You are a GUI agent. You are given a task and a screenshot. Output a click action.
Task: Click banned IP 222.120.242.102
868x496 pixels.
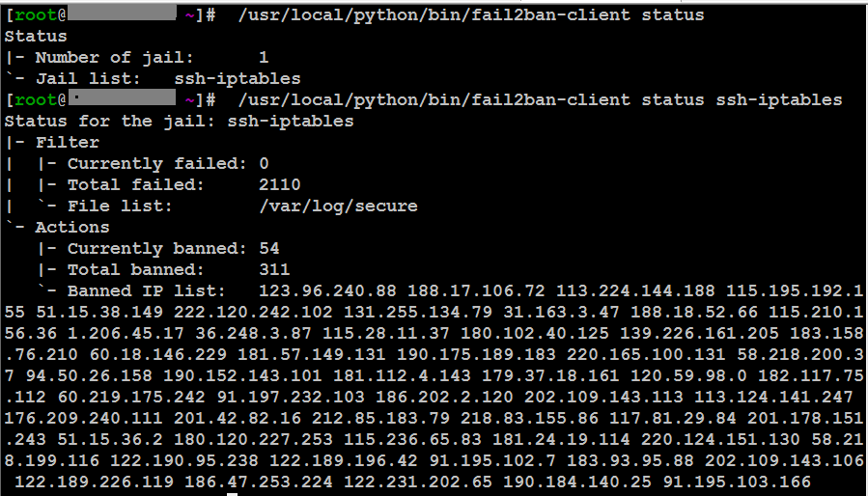[x=253, y=312]
